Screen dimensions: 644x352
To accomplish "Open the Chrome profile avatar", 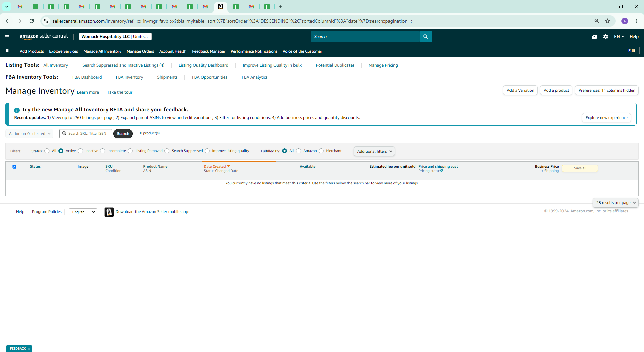I will point(625,21).
